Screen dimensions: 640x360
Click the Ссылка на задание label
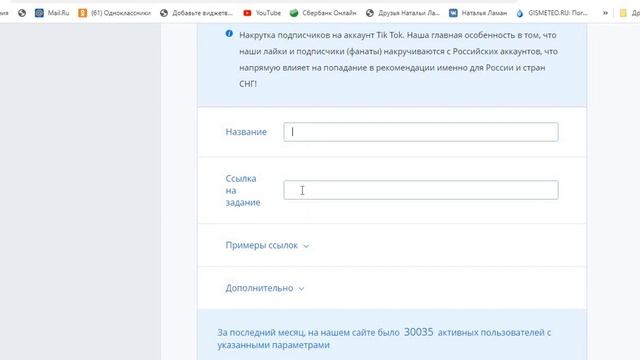click(243, 190)
